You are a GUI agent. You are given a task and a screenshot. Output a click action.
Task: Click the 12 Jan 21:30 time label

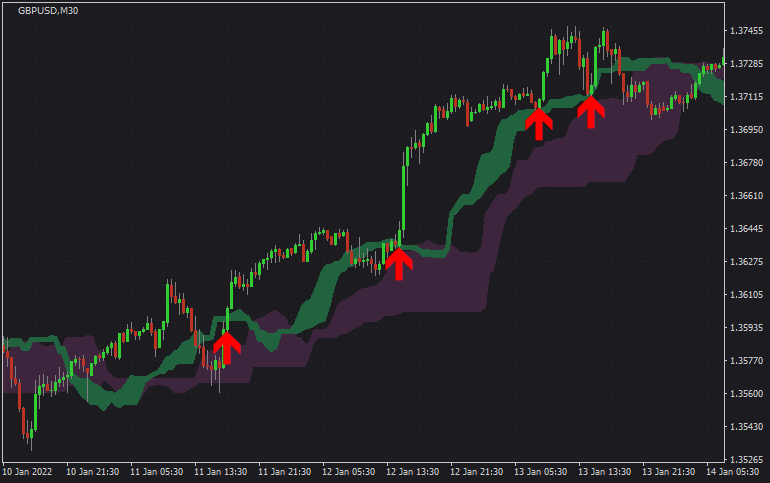pyautogui.click(x=476, y=472)
